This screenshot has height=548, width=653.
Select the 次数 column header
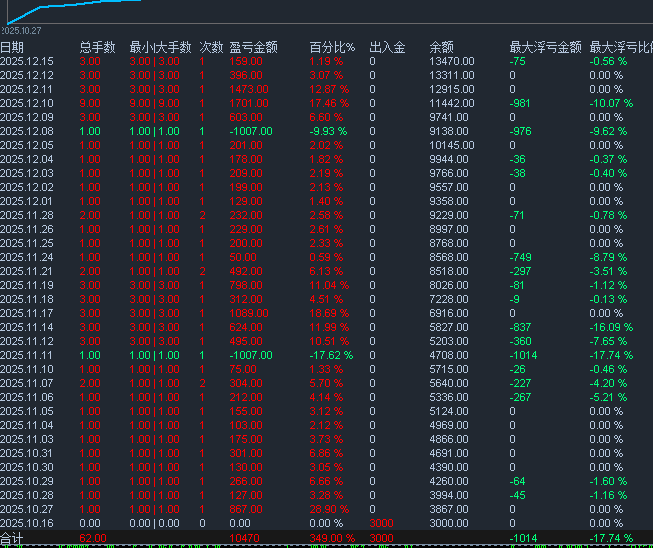click(x=211, y=47)
